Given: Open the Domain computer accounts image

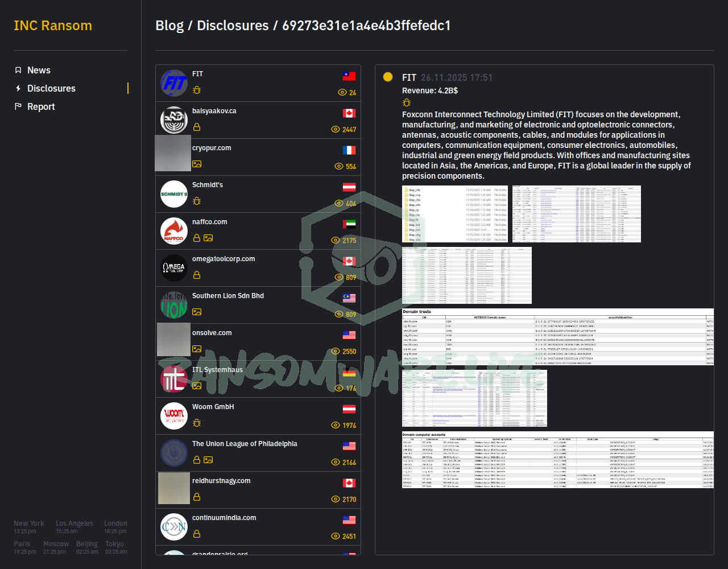Looking at the screenshot, I should pyautogui.click(x=557, y=460).
